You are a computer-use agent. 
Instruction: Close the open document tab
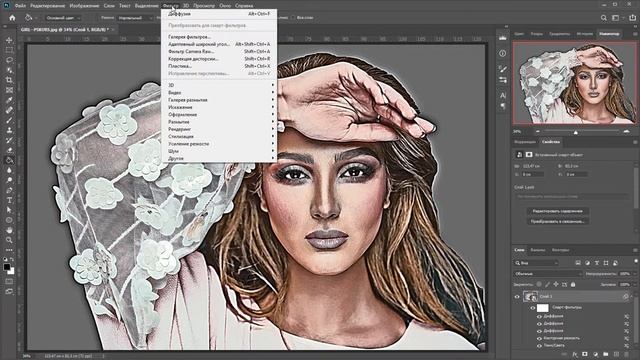click(113, 29)
